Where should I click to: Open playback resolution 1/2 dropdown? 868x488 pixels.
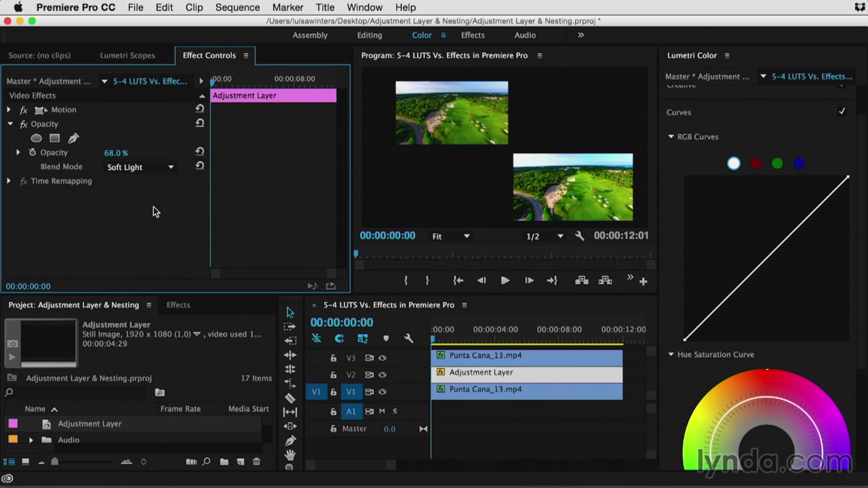point(545,236)
